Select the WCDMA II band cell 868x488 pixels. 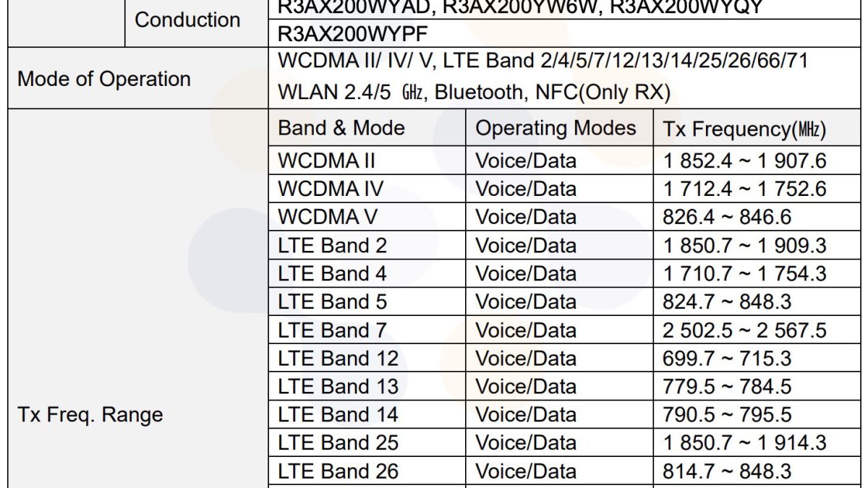[x=326, y=160]
